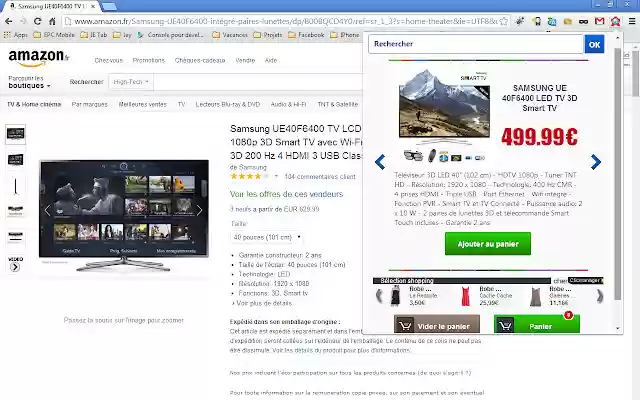The width and height of the screenshot is (640, 400).
Task: Focus the popup Rechercher search field
Action: (476, 44)
